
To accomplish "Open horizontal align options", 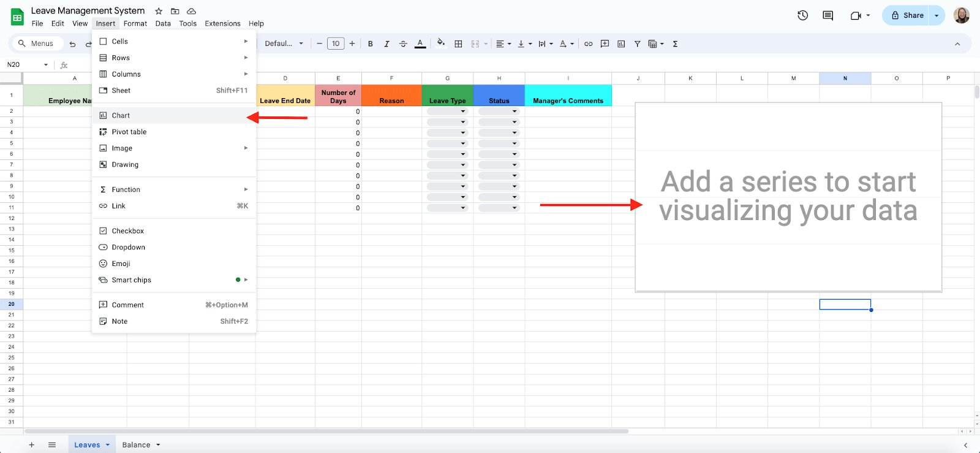I will click(x=503, y=44).
